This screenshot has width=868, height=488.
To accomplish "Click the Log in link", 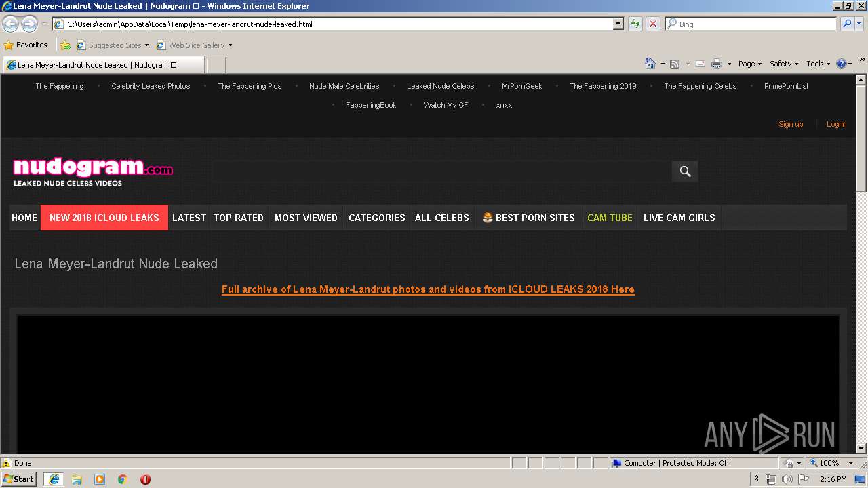I will tap(836, 124).
